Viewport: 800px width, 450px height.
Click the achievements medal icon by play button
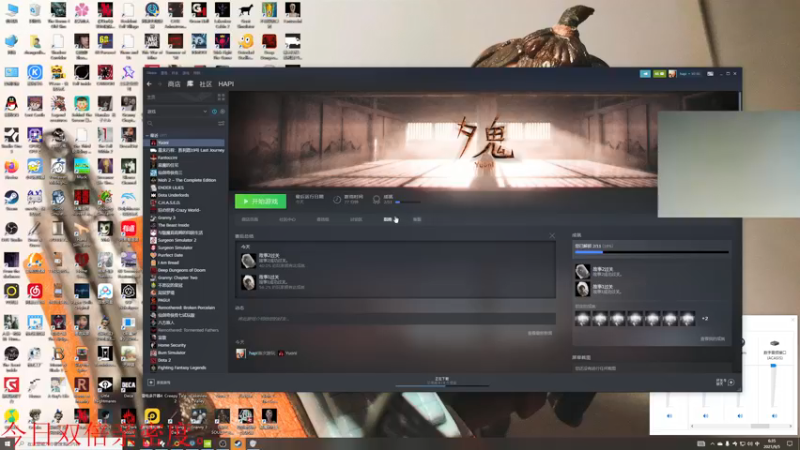377,200
